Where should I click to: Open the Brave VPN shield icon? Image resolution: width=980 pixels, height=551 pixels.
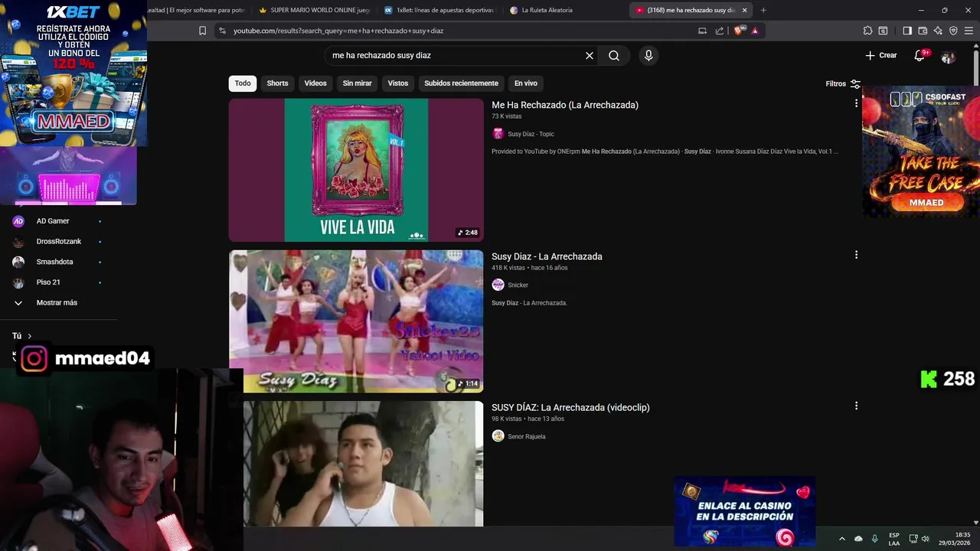tap(953, 31)
